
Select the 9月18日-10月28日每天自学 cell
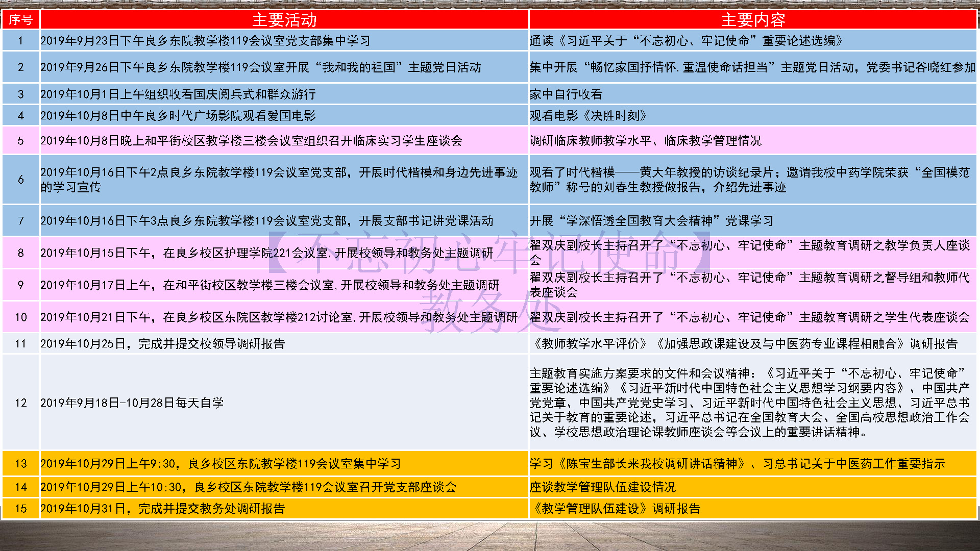[132, 403]
